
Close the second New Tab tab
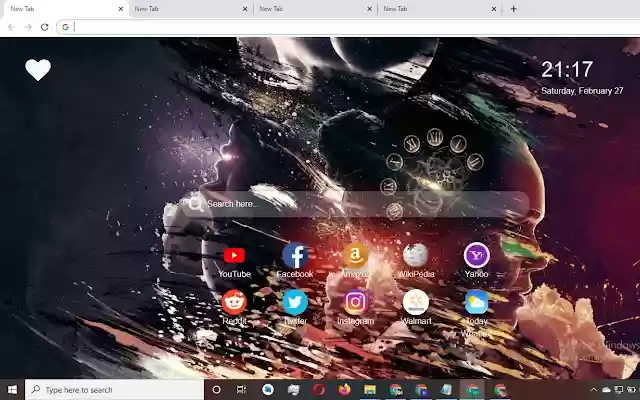coord(245,9)
